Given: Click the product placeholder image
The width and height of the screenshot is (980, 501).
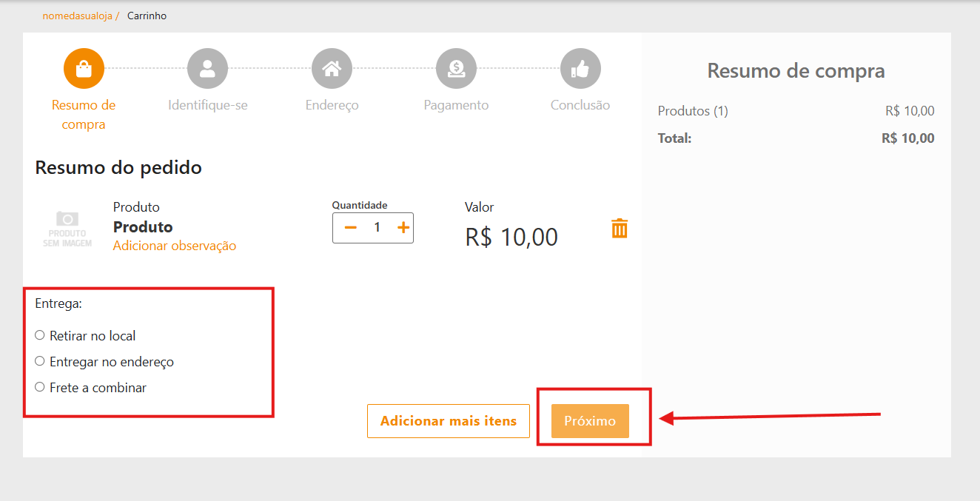Looking at the screenshot, I should (x=67, y=228).
